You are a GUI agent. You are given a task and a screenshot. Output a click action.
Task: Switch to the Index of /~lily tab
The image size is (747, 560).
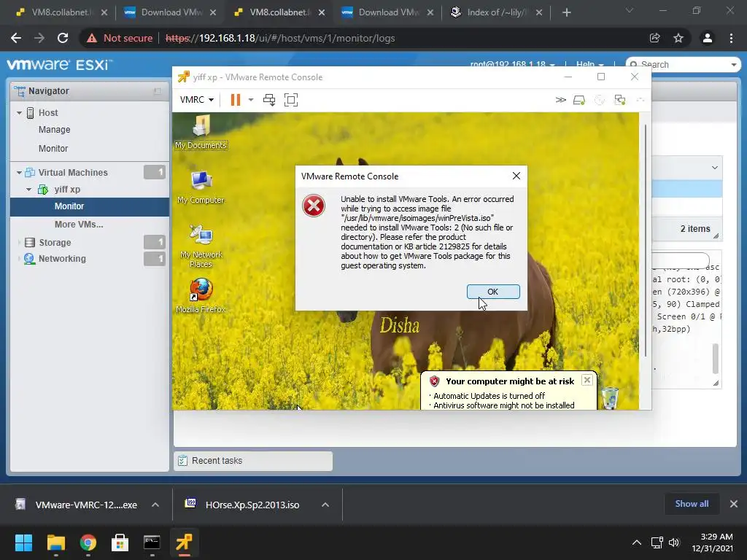[497, 12]
